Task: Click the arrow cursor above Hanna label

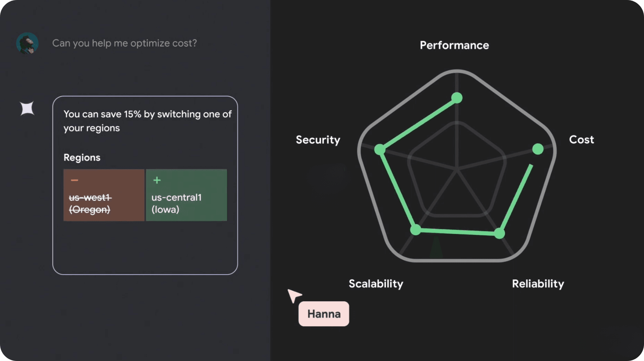Action: point(294,295)
